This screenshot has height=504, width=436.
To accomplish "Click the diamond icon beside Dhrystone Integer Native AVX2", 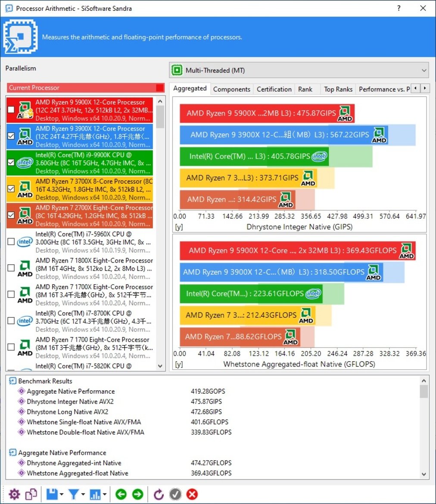I will pos(22,401).
